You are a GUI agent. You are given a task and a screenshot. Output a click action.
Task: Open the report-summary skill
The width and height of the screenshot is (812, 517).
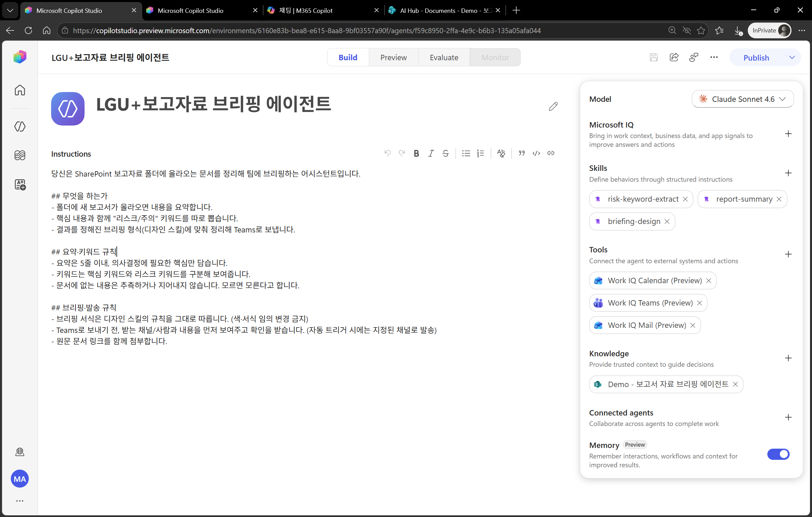point(744,199)
